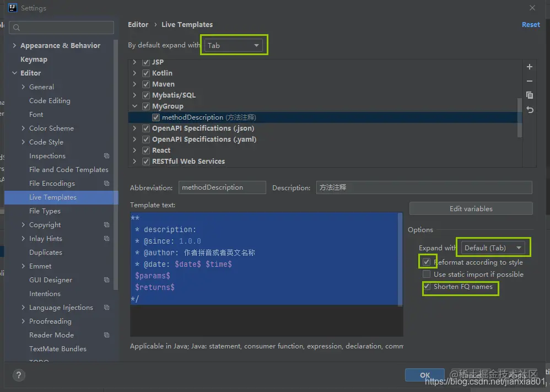Duplicate the selected template with copy icon
The height and width of the screenshot is (392, 550).
(530, 95)
